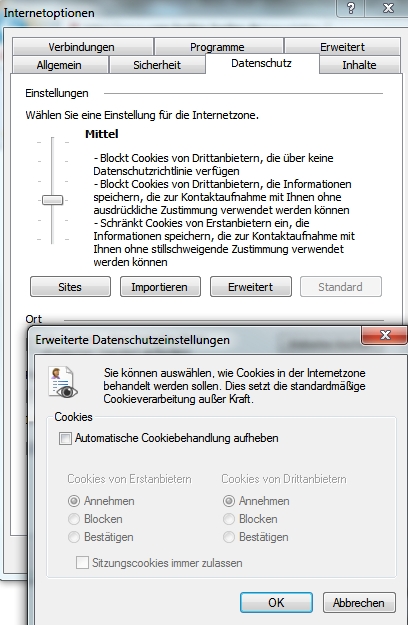The image size is (408, 625).
Task: Enable Automatische Cookiebehandlung aufheben checkbox
Action: pos(65,438)
